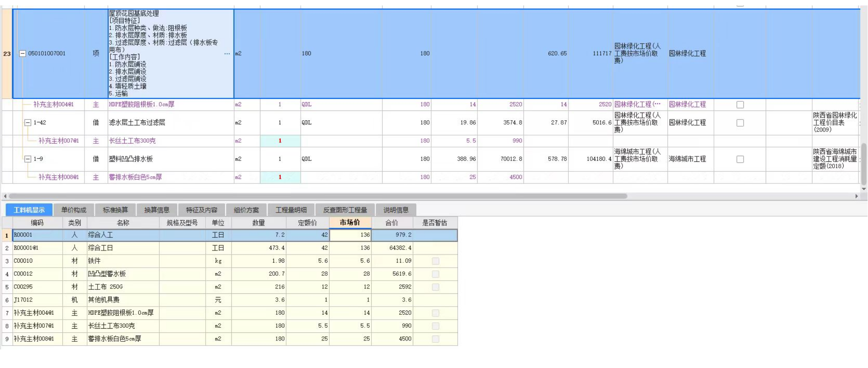
Task: Select the 凹凸型蓄水板 material row
Action: coord(230,274)
